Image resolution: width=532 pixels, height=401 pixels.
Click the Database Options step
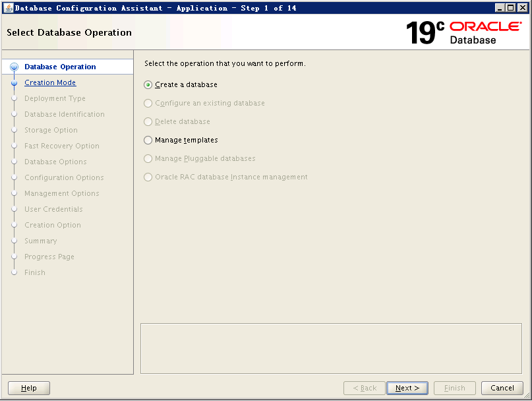(55, 162)
